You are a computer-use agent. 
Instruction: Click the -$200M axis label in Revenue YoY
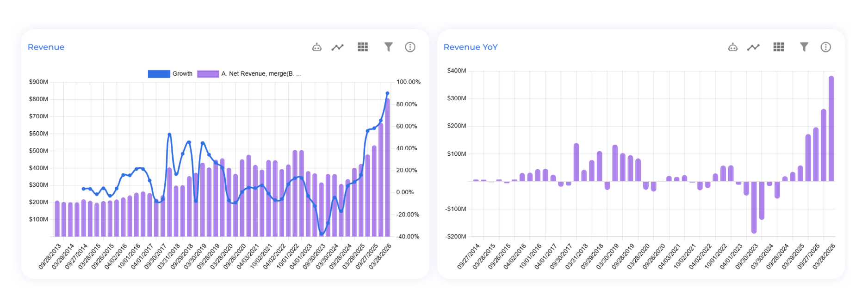[x=456, y=237]
